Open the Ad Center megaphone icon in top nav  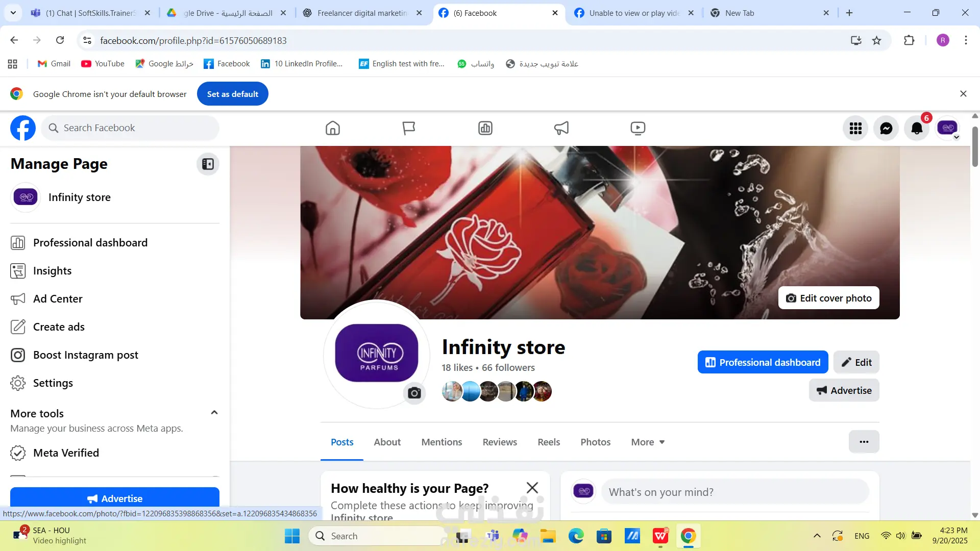[561, 128]
